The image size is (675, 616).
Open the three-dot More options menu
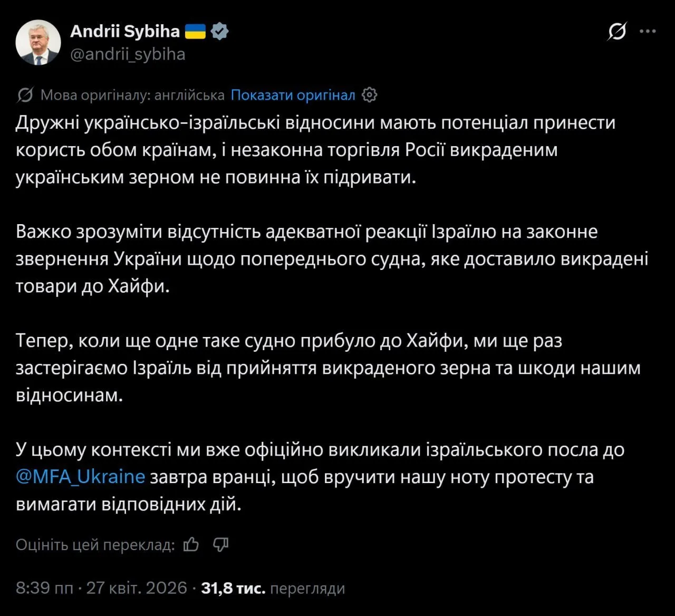point(648,32)
